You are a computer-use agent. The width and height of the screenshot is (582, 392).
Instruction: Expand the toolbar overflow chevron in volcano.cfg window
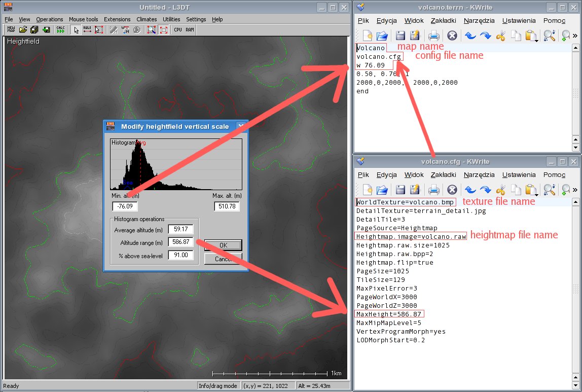click(x=575, y=190)
